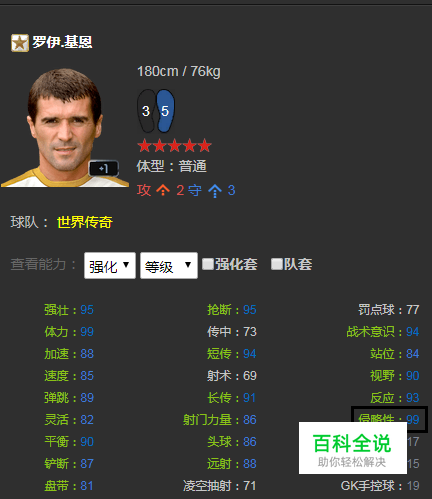Screen dimensions: 432x499
Task: Click the blue right foot icon showing 5
Action: coord(165,111)
